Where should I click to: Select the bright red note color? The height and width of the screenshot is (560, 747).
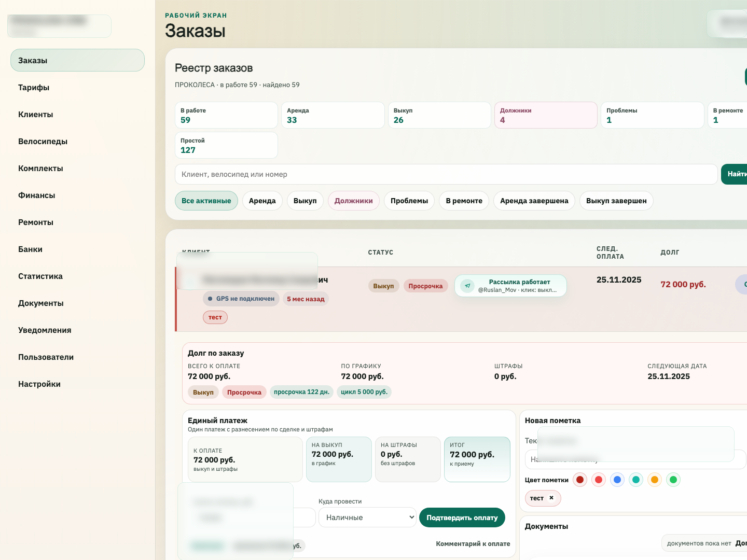(x=599, y=480)
